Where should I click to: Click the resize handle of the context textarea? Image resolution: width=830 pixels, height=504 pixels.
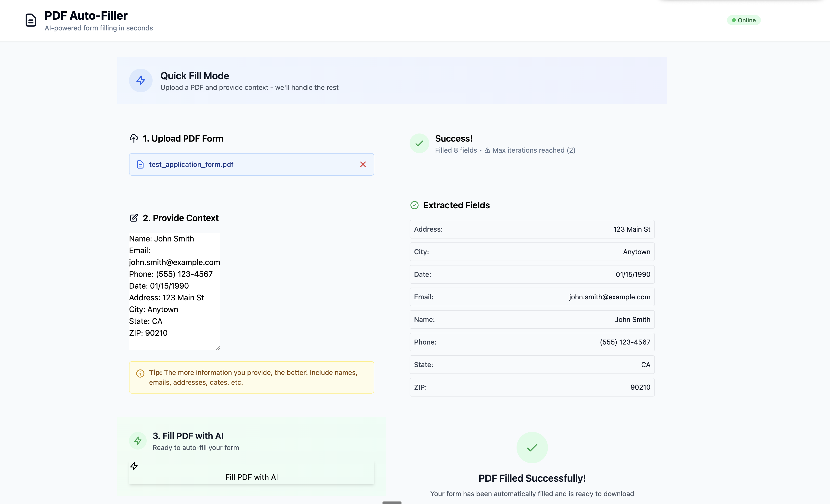[218, 349]
